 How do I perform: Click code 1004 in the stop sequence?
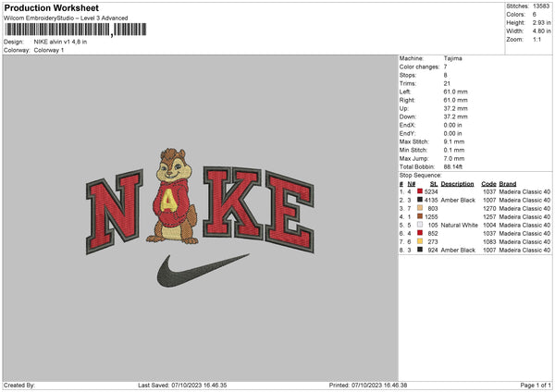[489, 225]
